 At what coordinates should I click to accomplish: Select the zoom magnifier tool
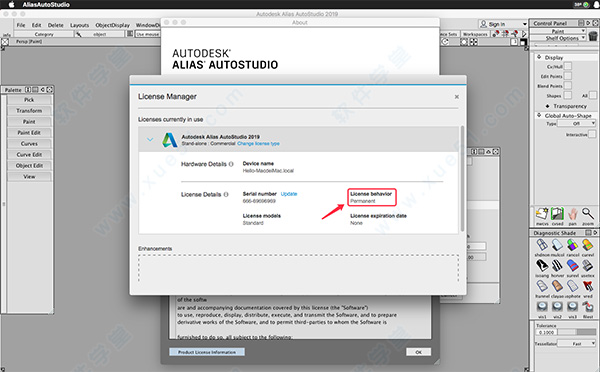click(x=588, y=214)
